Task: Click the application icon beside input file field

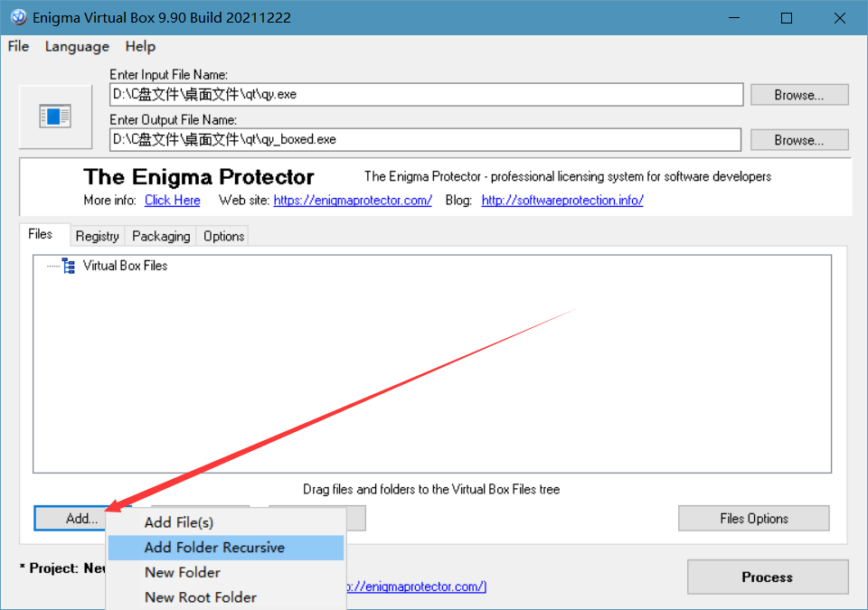Action: tap(55, 117)
